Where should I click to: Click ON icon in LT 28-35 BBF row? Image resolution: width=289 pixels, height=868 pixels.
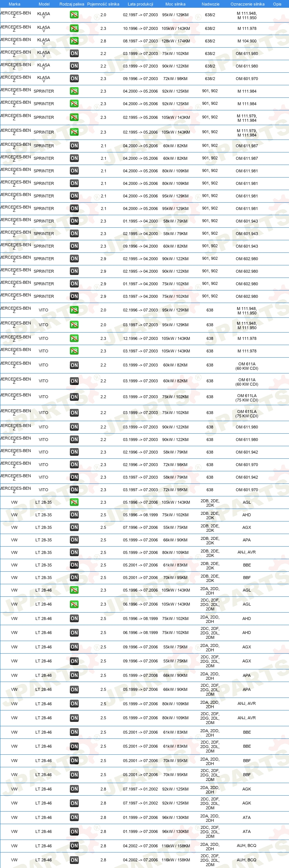[x=74, y=578]
